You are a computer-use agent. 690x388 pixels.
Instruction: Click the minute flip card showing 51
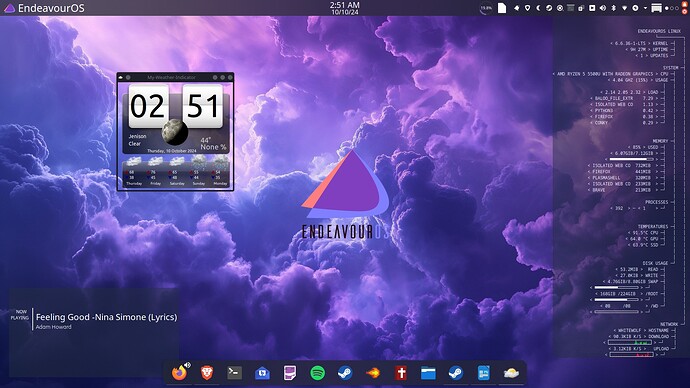coord(202,106)
